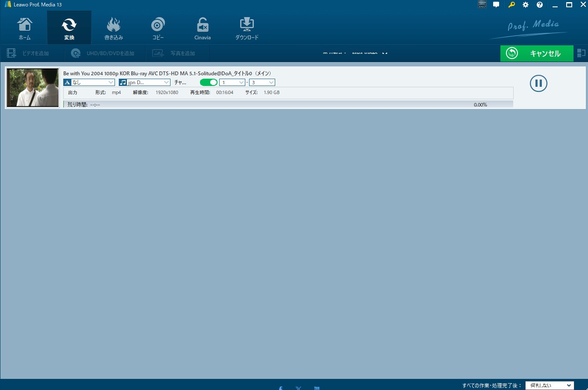The height and width of the screenshot is (390, 588).
Task: Open the after-completion dropdown 何もしない
Action: [x=550, y=385]
